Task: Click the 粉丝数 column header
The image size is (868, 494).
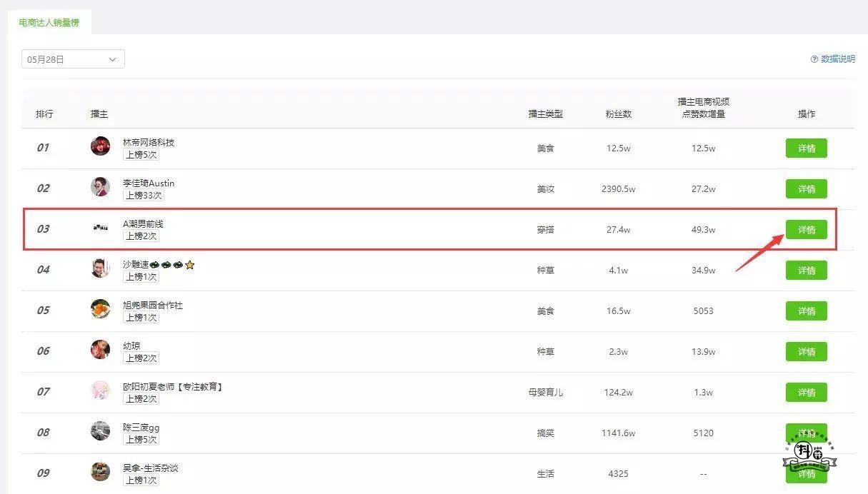Action: click(x=618, y=114)
